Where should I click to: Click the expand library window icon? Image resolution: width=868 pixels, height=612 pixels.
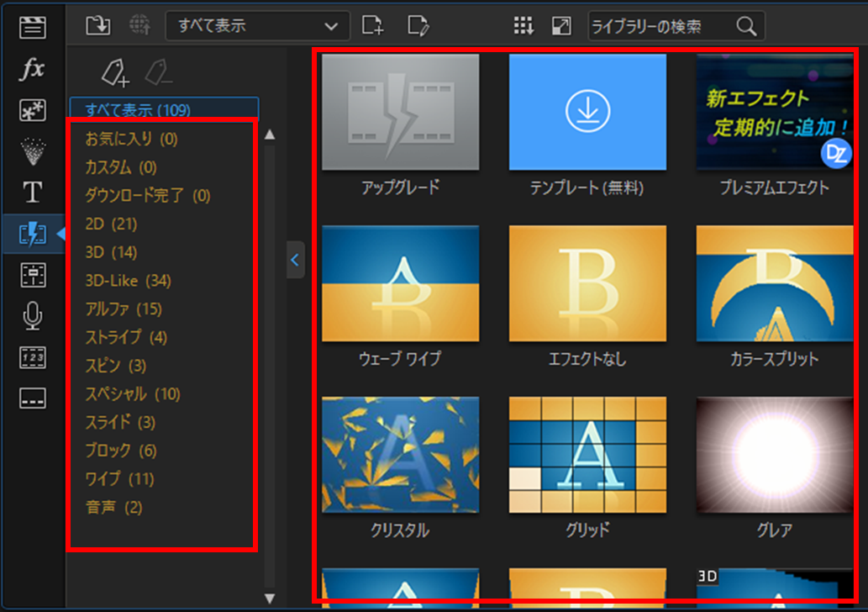click(x=561, y=25)
